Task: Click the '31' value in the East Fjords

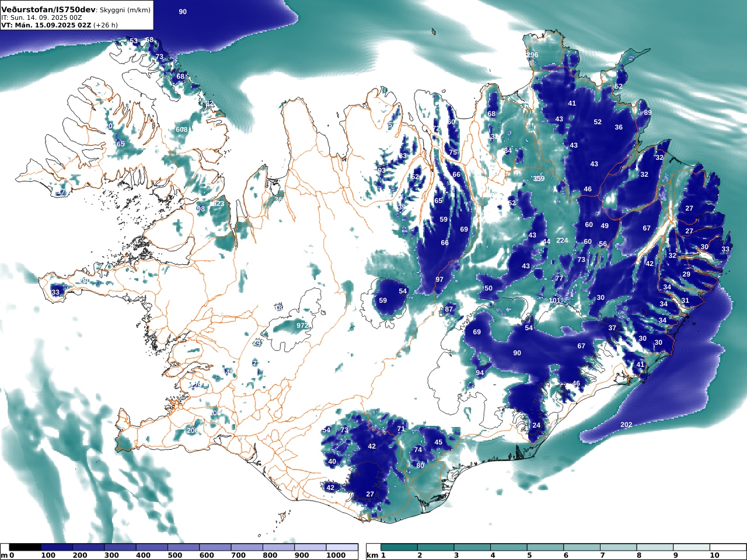Action: (685, 300)
